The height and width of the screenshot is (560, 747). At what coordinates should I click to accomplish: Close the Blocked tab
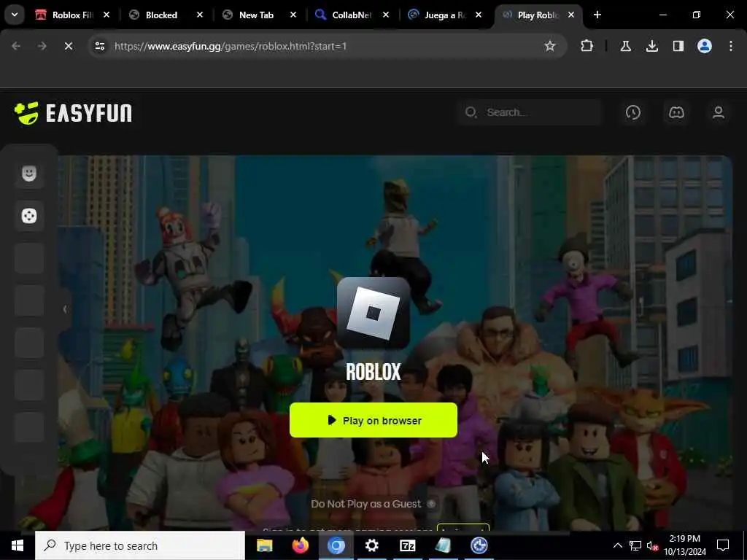[200, 15]
